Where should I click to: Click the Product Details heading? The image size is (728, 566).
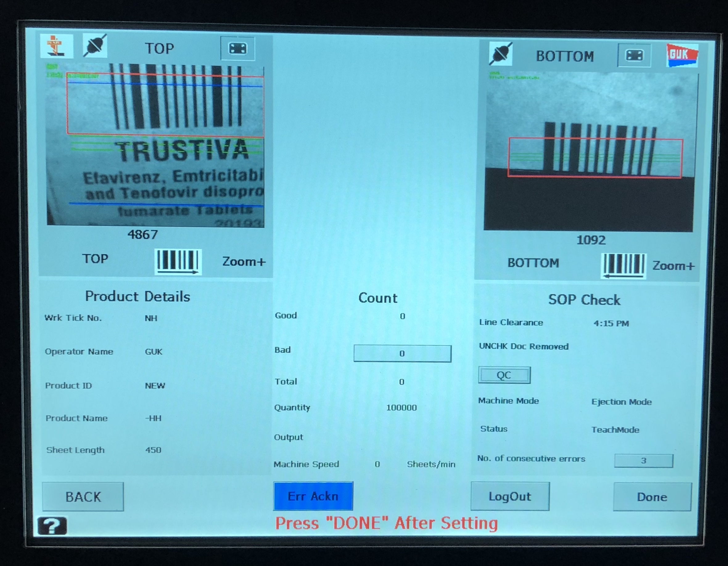[x=138, y=296]
